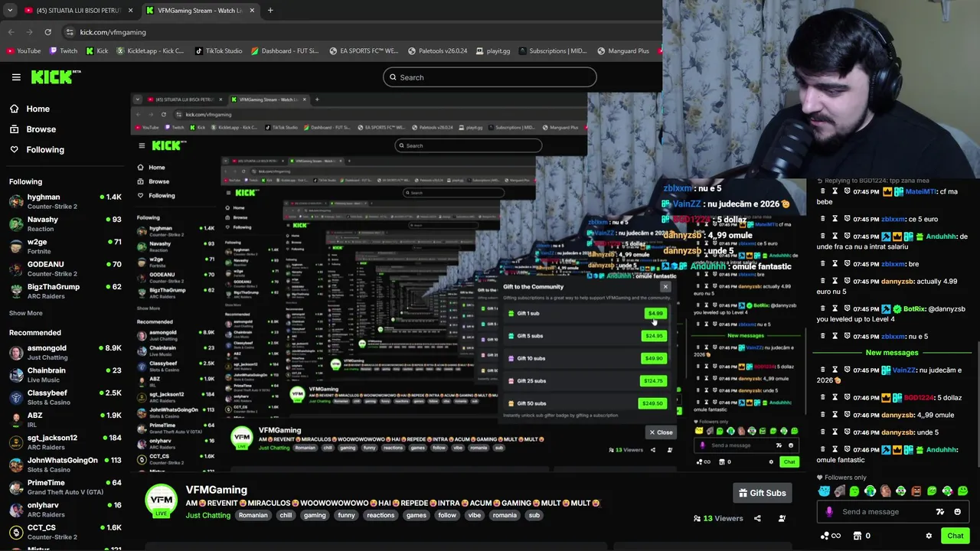The width and height of the screenshot is (980, 551).
Task: Open the Kick hamburger sidebar menu
Action: pyautogui.click(x=16, y=77)
